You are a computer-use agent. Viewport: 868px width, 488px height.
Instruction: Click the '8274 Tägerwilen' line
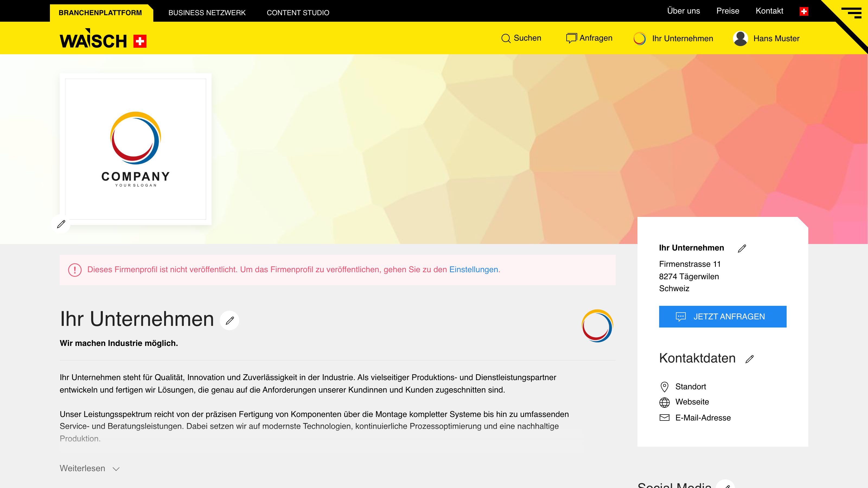point(689,277)
